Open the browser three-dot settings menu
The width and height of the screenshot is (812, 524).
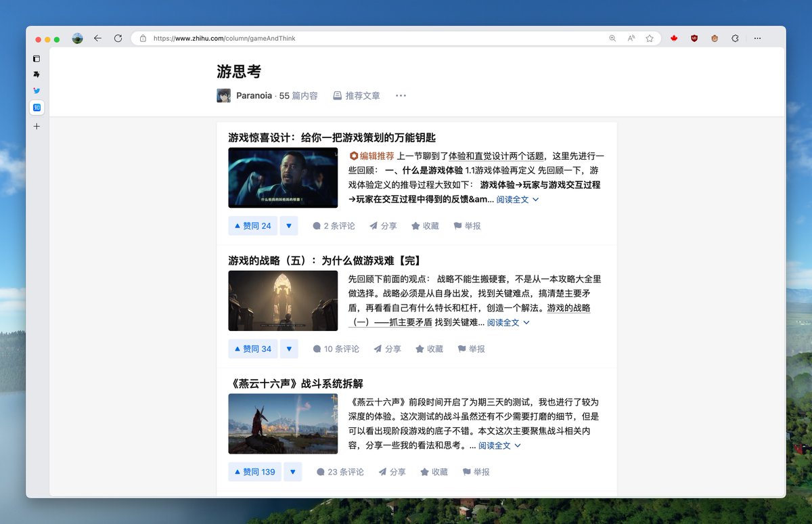757,39
